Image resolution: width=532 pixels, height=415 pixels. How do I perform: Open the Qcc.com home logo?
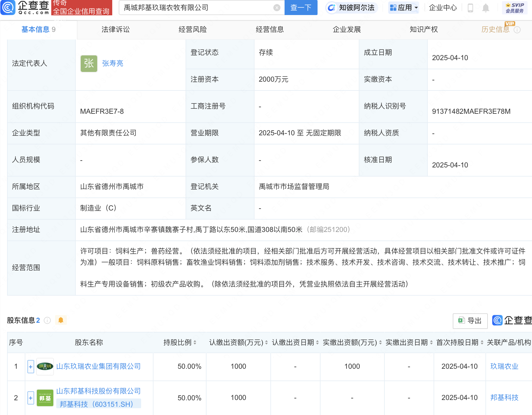click(25, 7)
